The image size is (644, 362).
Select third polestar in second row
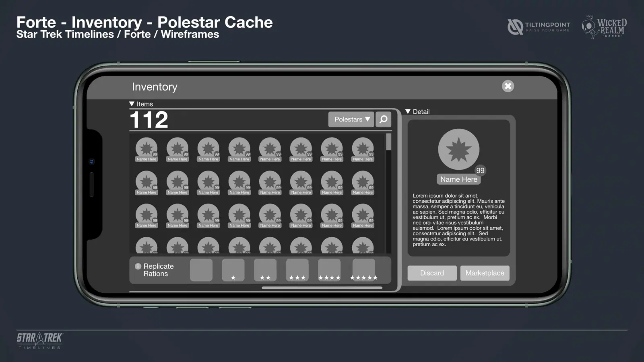click(x=208, y=183)
